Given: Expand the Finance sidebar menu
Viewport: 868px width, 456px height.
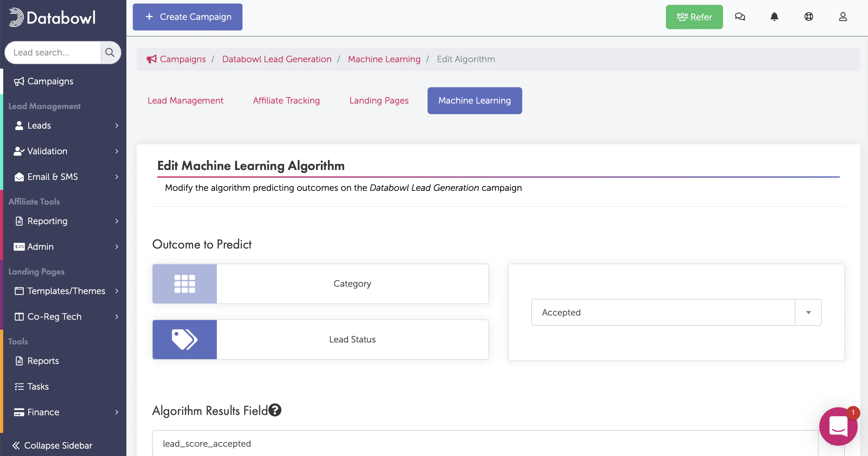Looking at the screenshot, I should pyautogui.click(x=63, y=412).
